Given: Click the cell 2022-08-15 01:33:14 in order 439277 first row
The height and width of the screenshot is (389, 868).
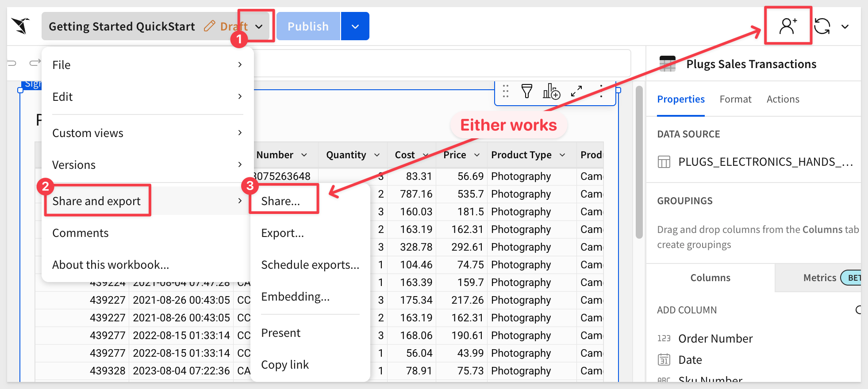Looking at the screenshot, I should point(181,336).
